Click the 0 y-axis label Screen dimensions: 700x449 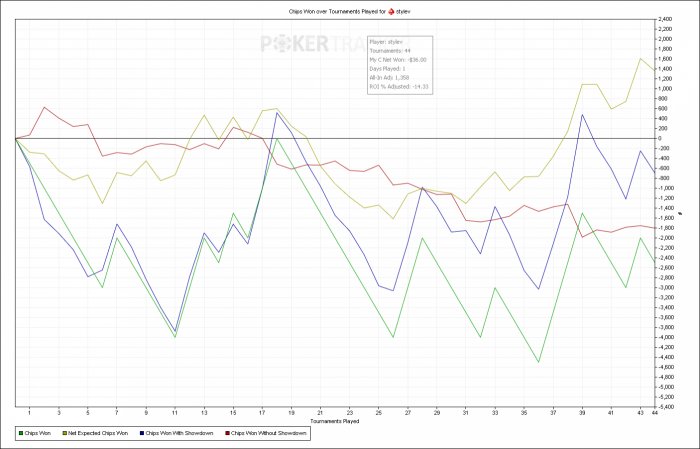pos(660,138)
